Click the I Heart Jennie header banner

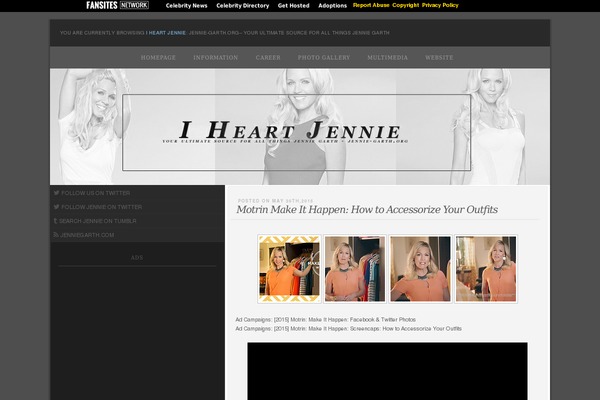[x=300, y=127]
